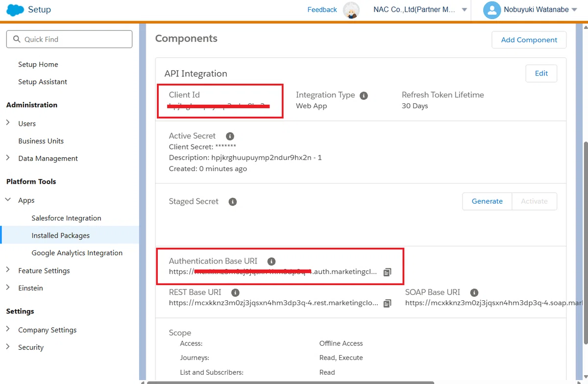Open the business unit dropdown arrow

[464, 10]
